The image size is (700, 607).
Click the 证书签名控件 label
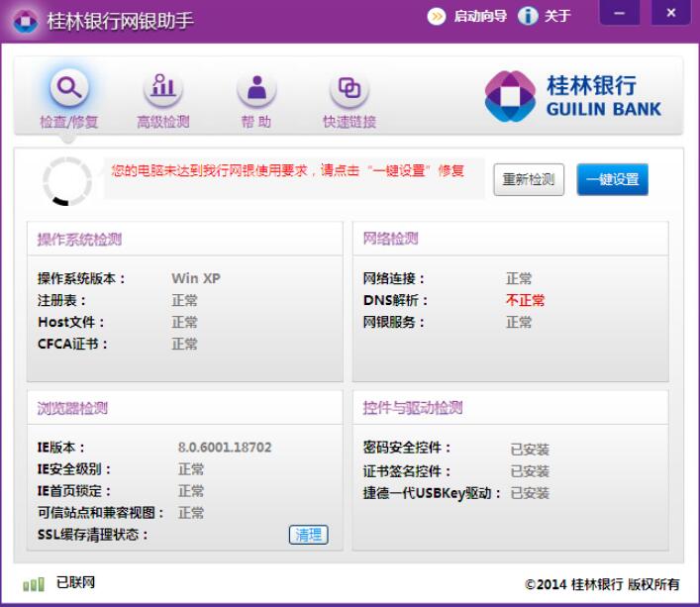pos(407,471)
